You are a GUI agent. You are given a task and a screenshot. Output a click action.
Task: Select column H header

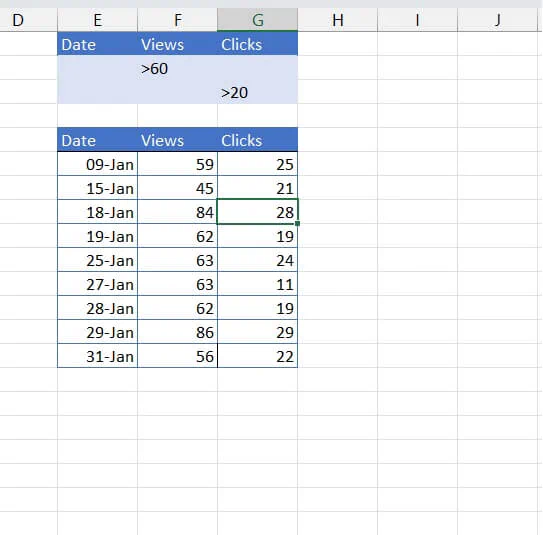(337, 20)
